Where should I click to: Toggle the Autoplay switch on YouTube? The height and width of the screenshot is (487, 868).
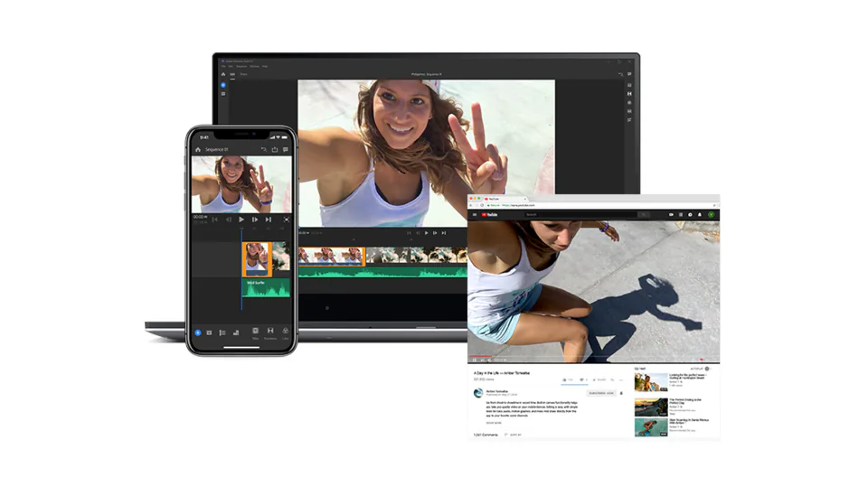707,369
